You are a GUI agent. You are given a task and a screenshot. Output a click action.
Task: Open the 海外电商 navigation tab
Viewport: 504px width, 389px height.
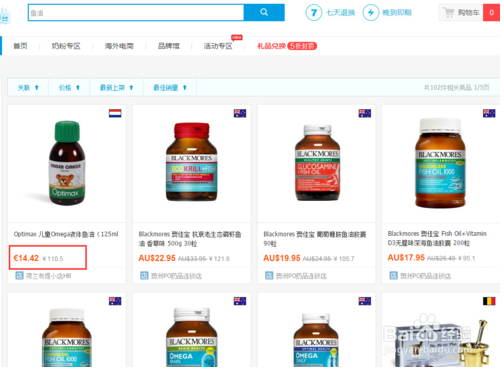click(x=119, y=46)
